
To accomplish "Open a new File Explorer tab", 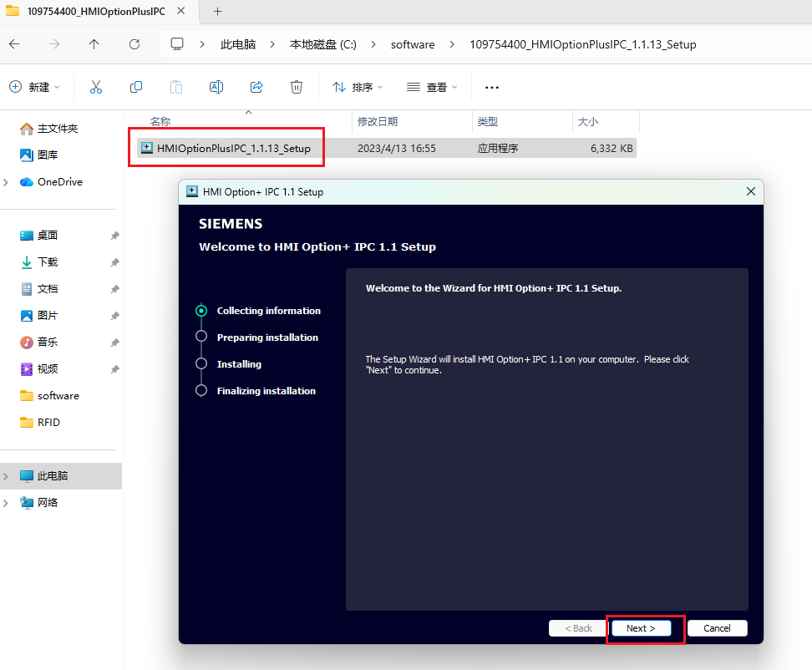I will [216, 13].
